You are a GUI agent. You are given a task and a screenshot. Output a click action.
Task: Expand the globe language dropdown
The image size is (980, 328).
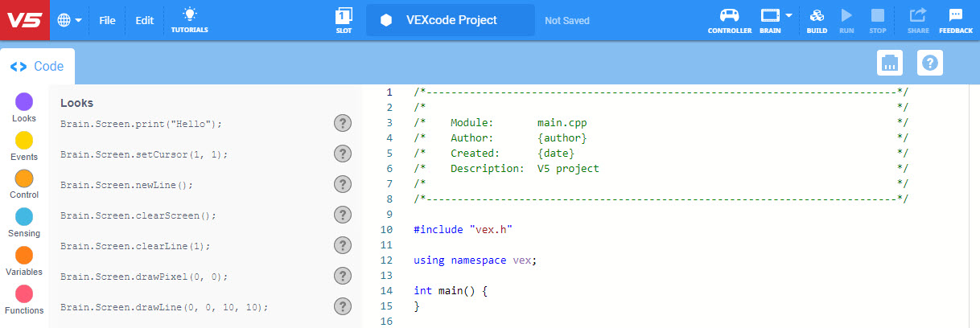pyautogui.click(x=70, y=20)
